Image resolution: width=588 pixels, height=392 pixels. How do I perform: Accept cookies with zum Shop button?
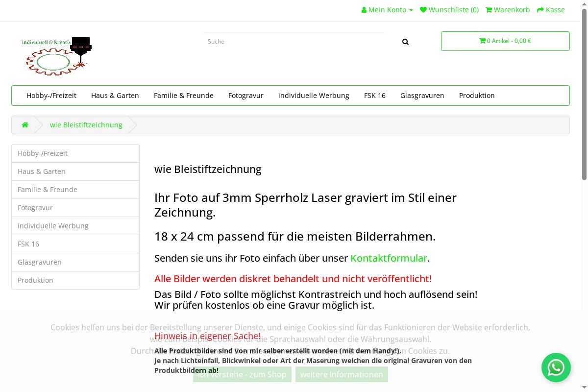click(x=242, y=374)
